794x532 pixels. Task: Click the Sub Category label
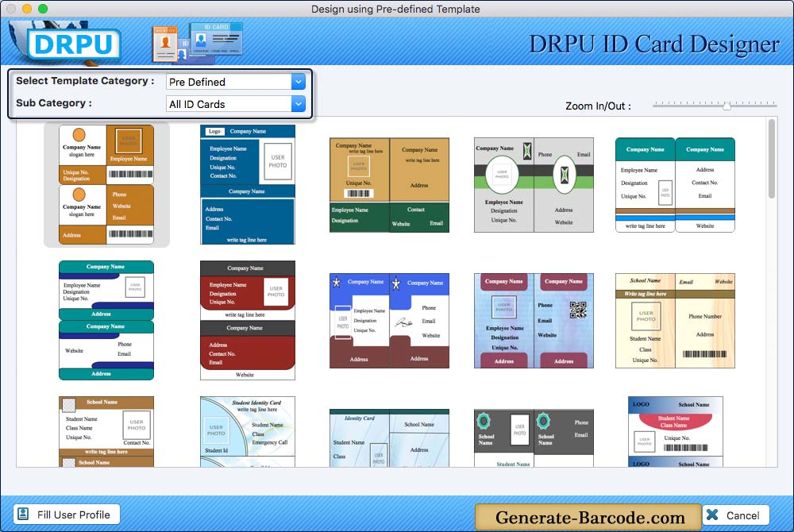tap(54, 102)
